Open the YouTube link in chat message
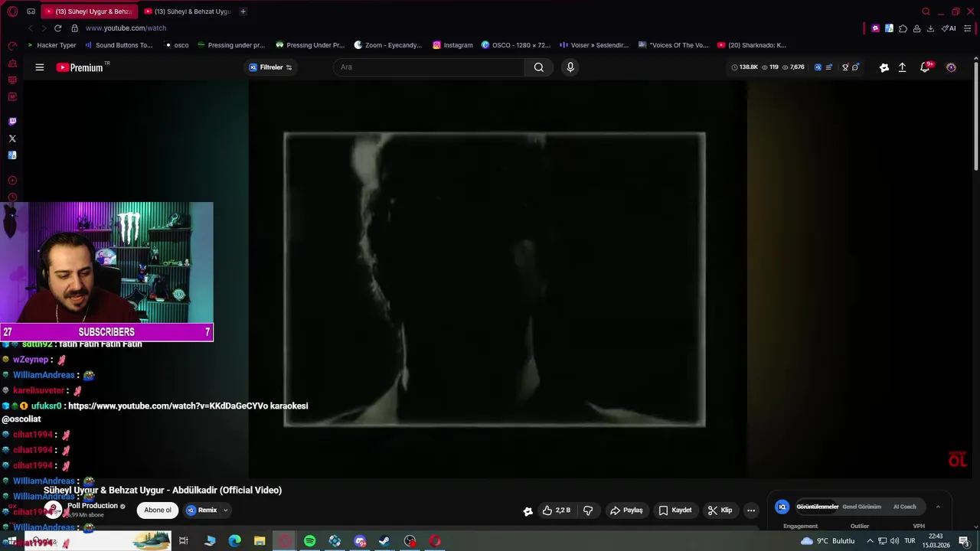 (x=168, y=406)
